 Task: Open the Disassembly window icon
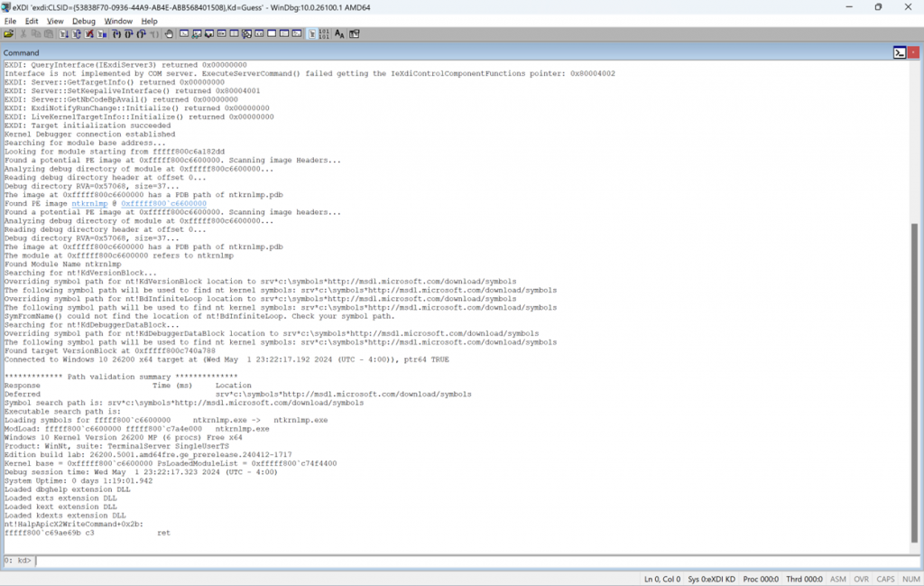(259, 33)
